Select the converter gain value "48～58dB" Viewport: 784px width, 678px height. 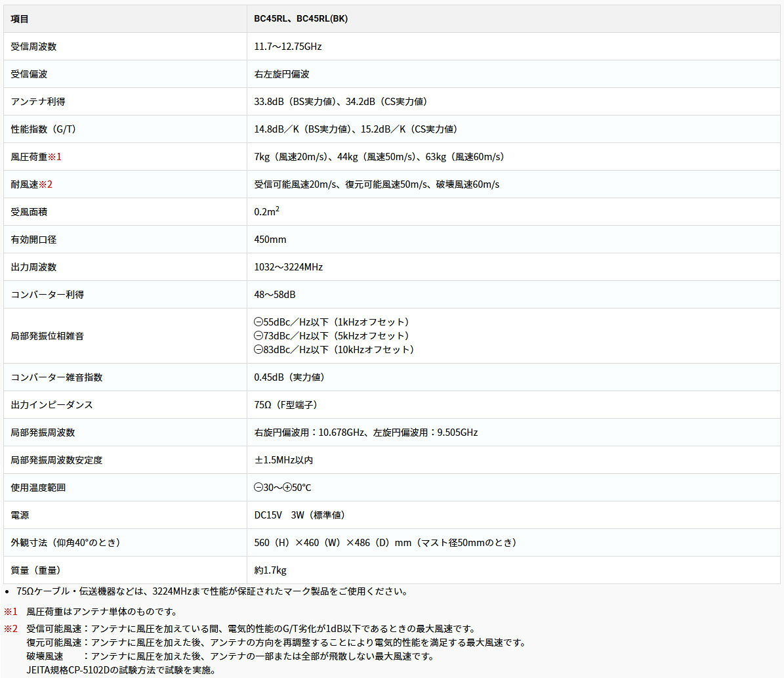tap(274, 294)
